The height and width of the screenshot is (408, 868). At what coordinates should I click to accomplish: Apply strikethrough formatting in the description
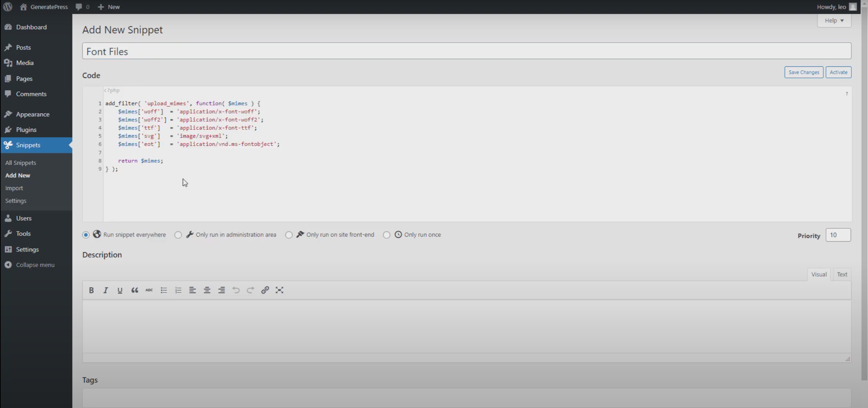click(x=149, y=290)
